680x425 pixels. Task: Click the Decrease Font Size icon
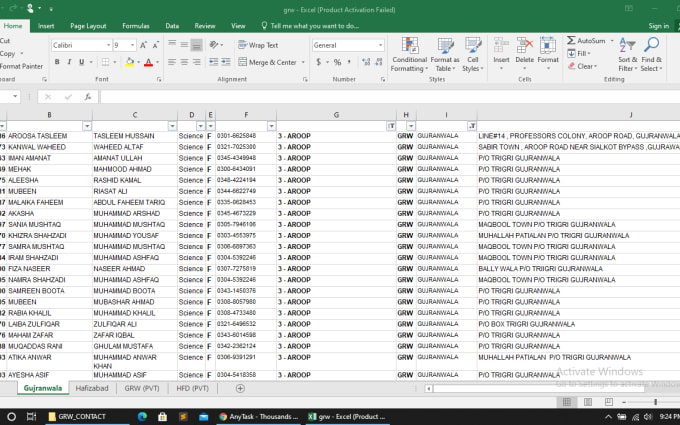[x=155, y=45]
